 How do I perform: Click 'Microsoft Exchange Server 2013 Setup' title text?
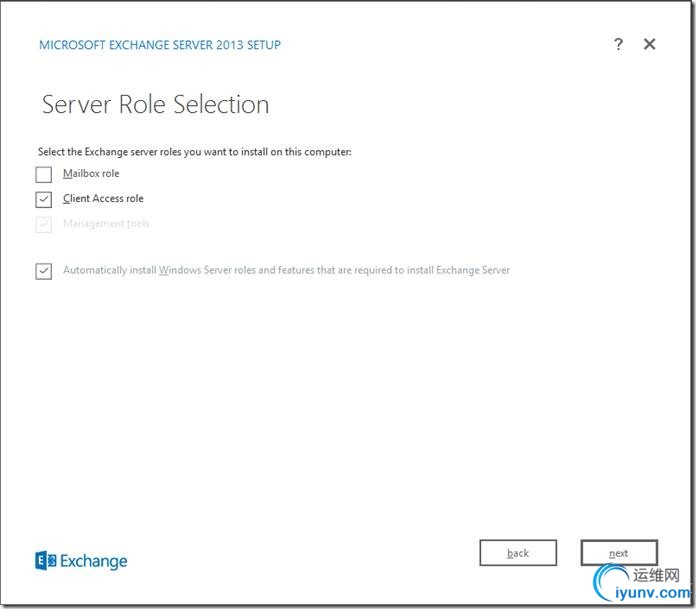click(160, 45)
